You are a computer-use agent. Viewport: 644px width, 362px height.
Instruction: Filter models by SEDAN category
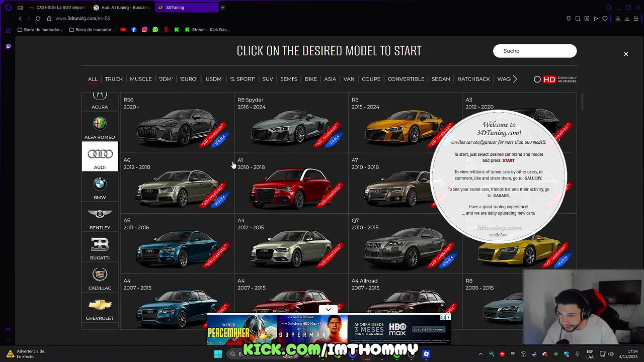[441, 79]
